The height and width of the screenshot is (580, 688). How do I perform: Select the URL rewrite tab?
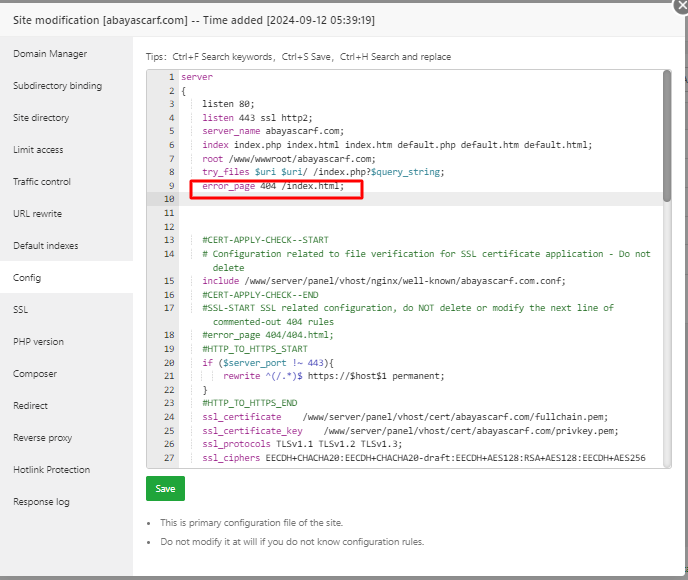pos(37,214)
